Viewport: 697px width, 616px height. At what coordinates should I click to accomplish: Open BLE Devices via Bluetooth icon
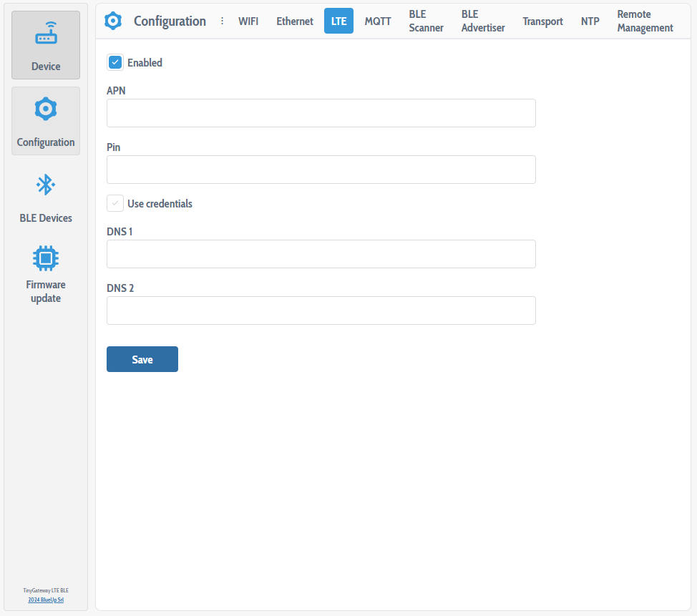pyautogui.click(x=46, y=185)
